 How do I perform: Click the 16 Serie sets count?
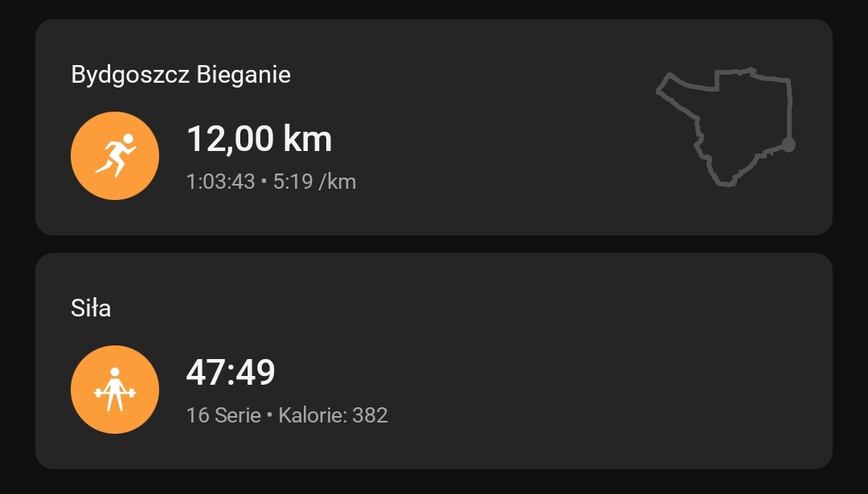223,415
